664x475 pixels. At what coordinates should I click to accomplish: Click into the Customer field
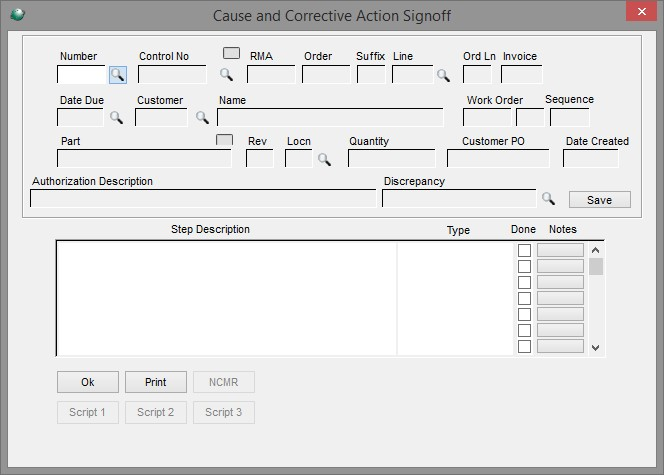(161, 117)
